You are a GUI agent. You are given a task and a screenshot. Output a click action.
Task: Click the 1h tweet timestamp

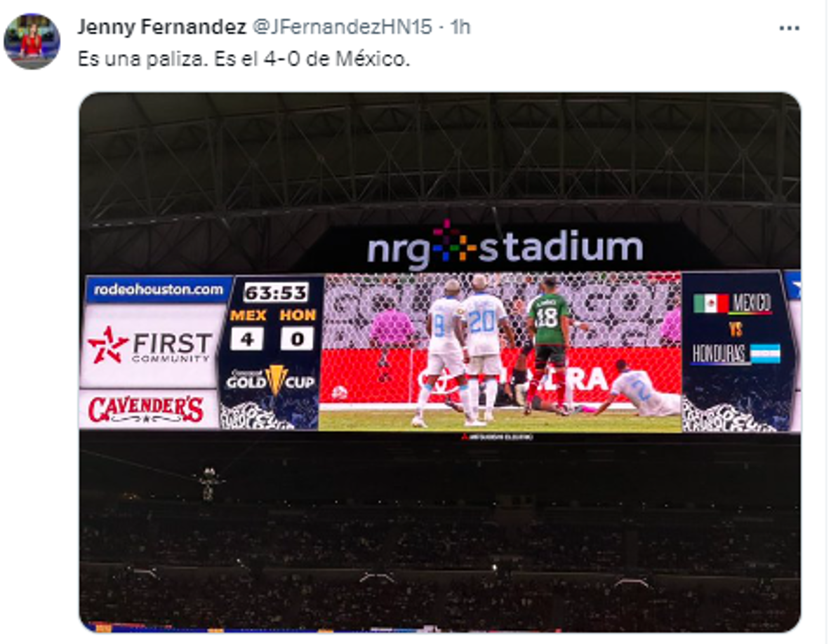460,27
